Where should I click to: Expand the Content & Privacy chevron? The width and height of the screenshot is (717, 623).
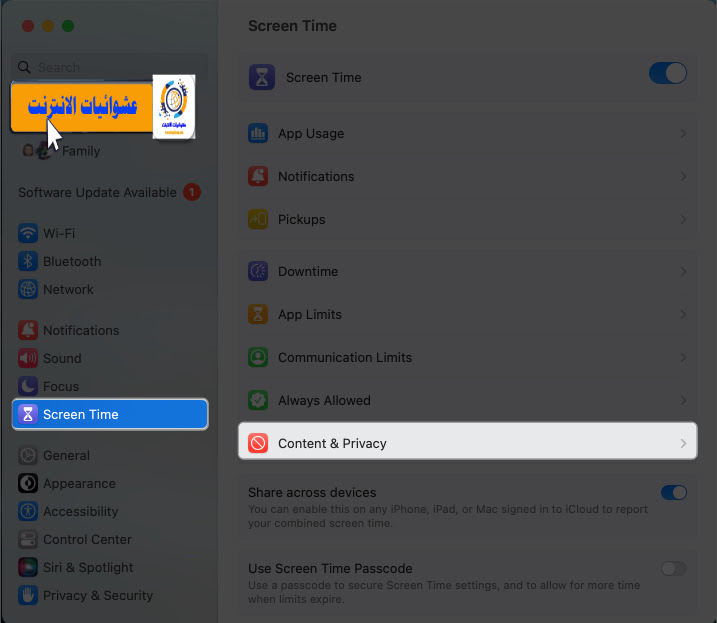click(683, 443)
